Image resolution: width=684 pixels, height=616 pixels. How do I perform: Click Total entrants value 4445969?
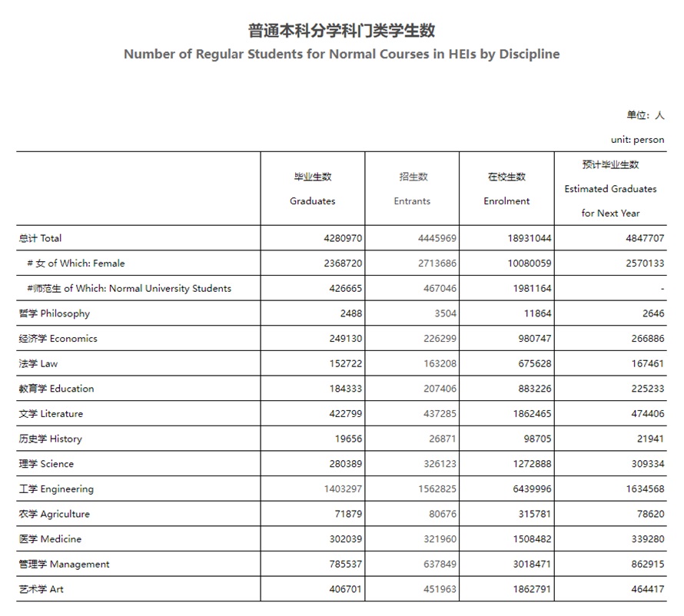[x=437, y=238]
